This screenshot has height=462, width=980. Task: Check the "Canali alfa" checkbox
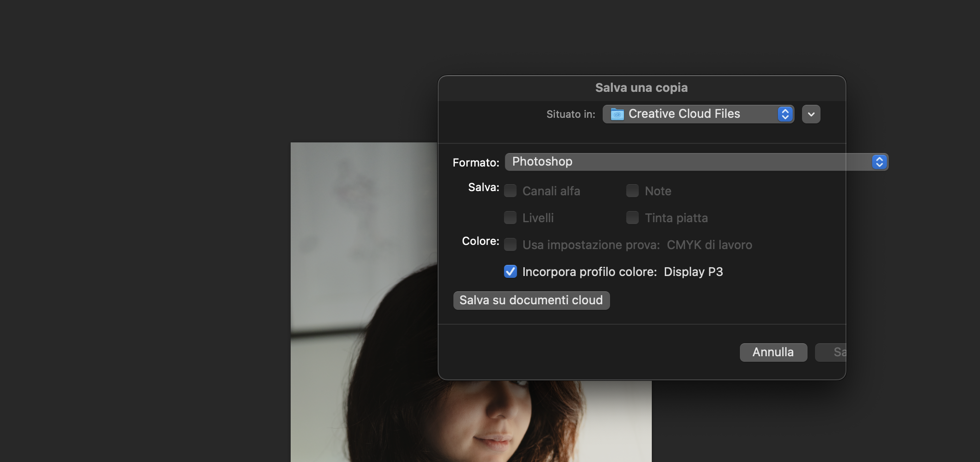pyautogui.click(x=510, y=191)
